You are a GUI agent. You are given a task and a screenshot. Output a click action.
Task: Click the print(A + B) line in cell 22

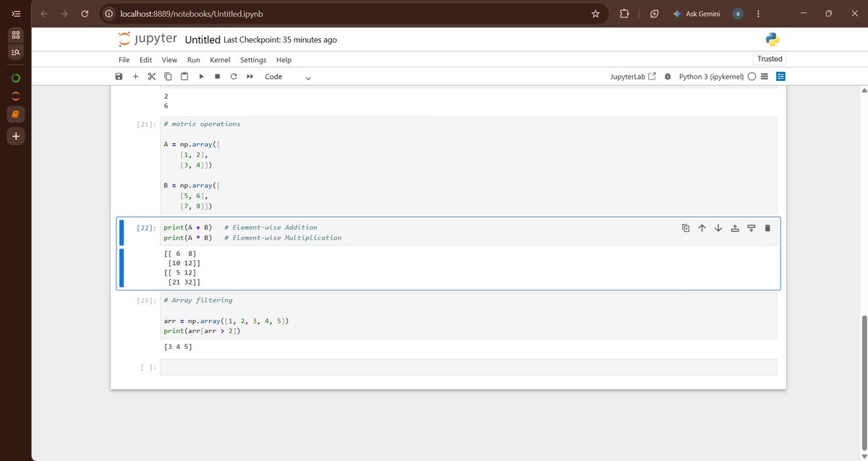pos(187,227)
